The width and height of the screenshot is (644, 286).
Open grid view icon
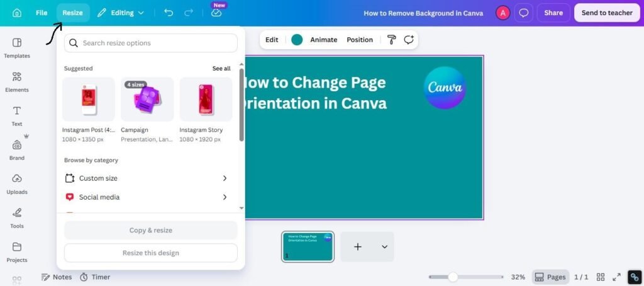[x=601, y=277]
